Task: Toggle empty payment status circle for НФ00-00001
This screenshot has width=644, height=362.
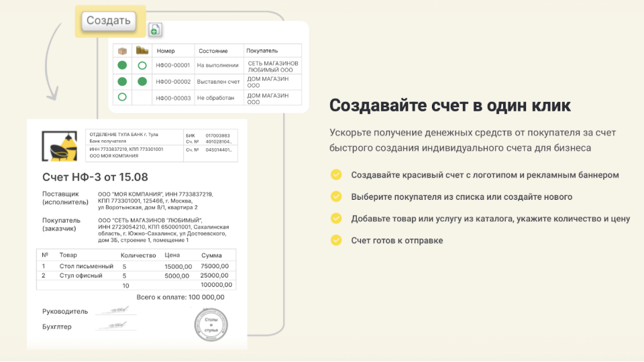Action: [142, 65]
